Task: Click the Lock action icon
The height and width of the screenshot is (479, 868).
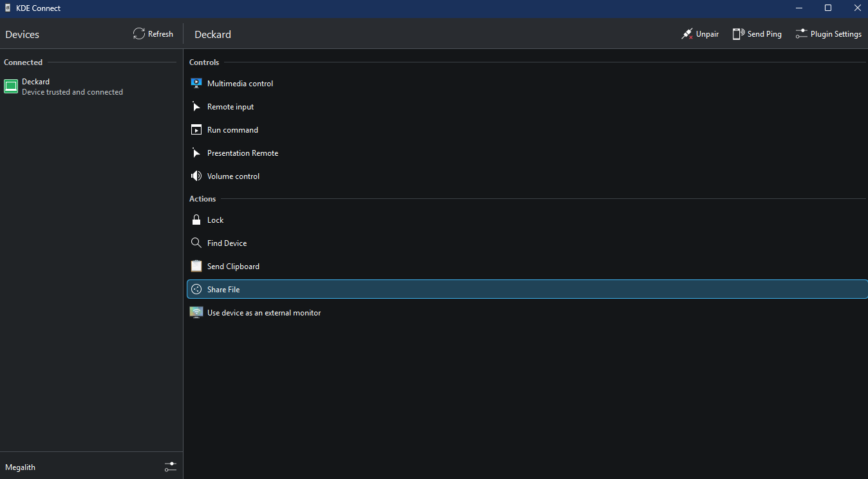Action: (x=196, y=220)
